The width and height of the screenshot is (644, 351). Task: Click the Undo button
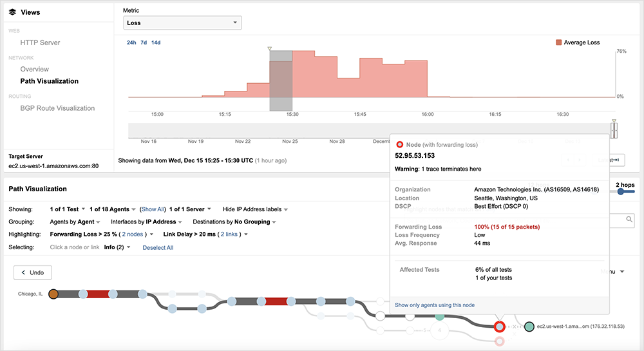(x=33, y=272)
